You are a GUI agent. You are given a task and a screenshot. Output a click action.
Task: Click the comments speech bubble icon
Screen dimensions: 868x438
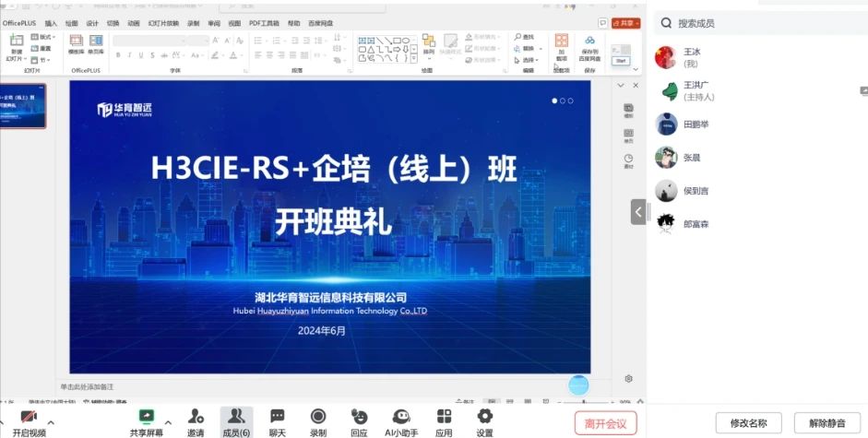[x=603, y=23]
